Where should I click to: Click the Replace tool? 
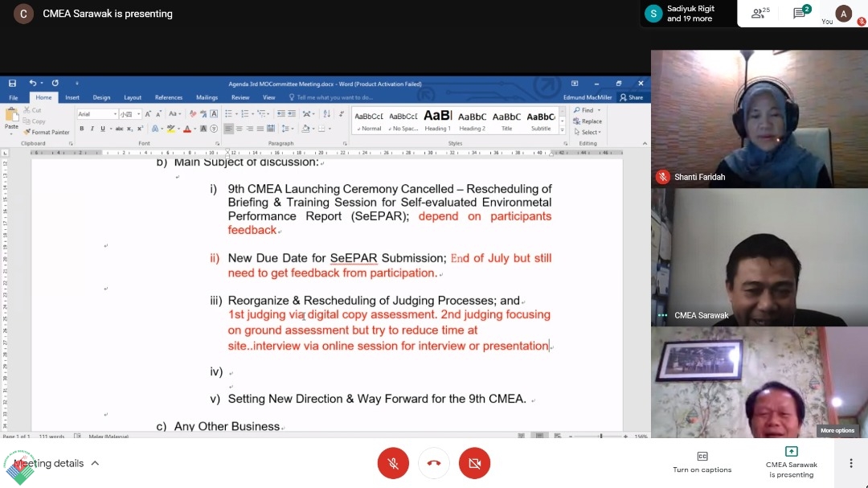click(x=588, y=121)
